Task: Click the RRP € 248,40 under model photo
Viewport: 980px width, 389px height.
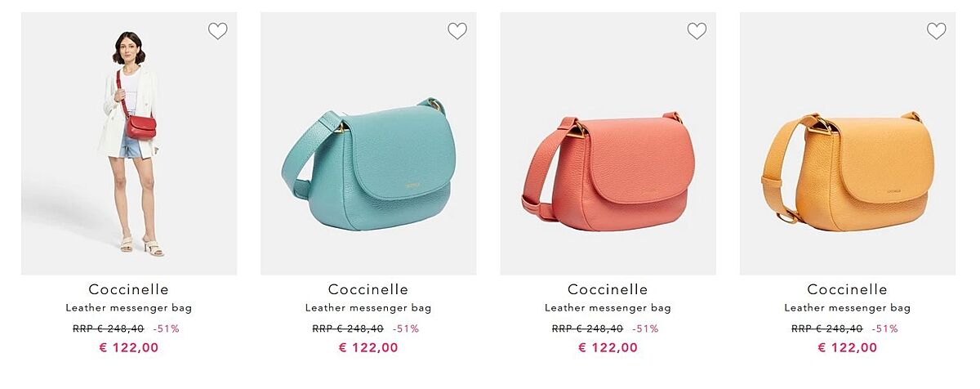Action: click(108, 329)
